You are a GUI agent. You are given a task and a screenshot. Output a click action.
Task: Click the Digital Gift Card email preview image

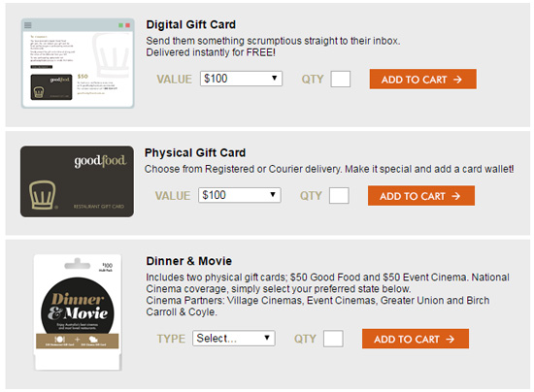click(x=78, y=63)
